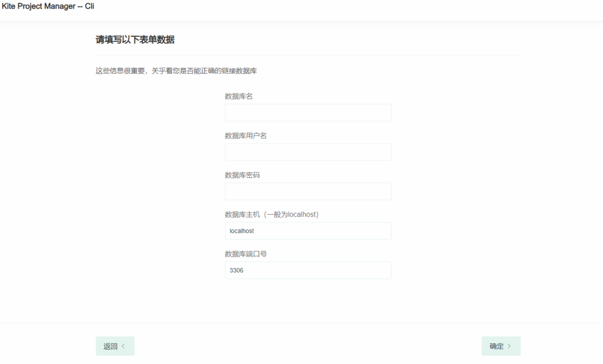The width and height of the screenshot is (603, 364).
Task: Click the 数据库用户名 label
Action: click(245, 136)
